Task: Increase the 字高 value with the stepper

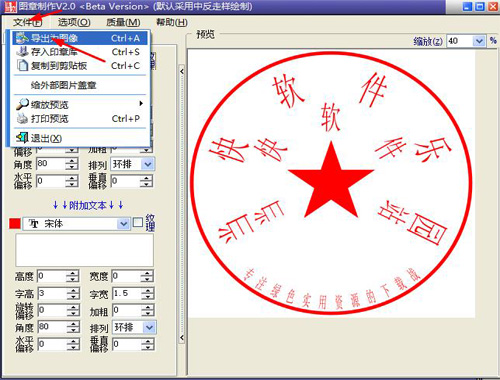Action: (x=73, y=290)
